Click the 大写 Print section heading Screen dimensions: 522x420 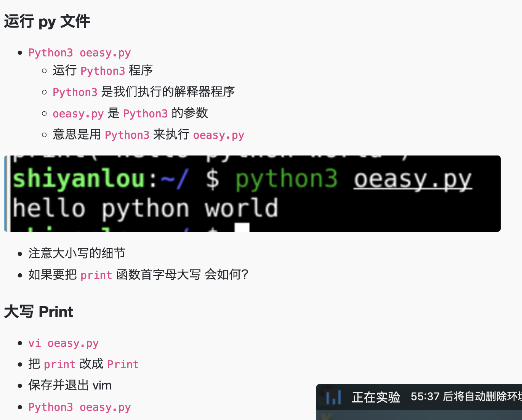38,312
